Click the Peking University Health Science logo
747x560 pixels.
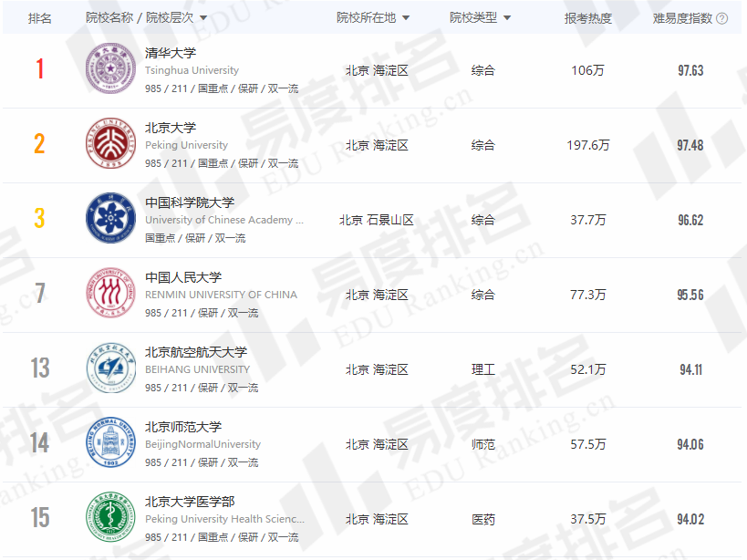(111, 518)
